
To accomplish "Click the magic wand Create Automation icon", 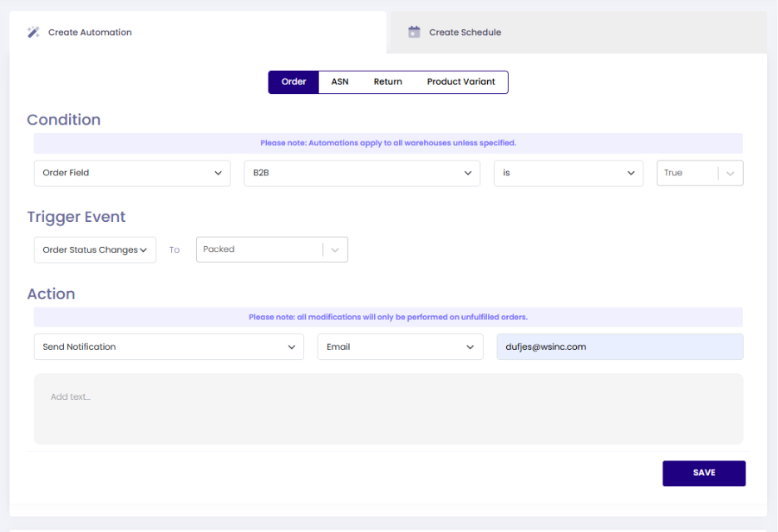I will pyautogui.click(x=33, y=32).
